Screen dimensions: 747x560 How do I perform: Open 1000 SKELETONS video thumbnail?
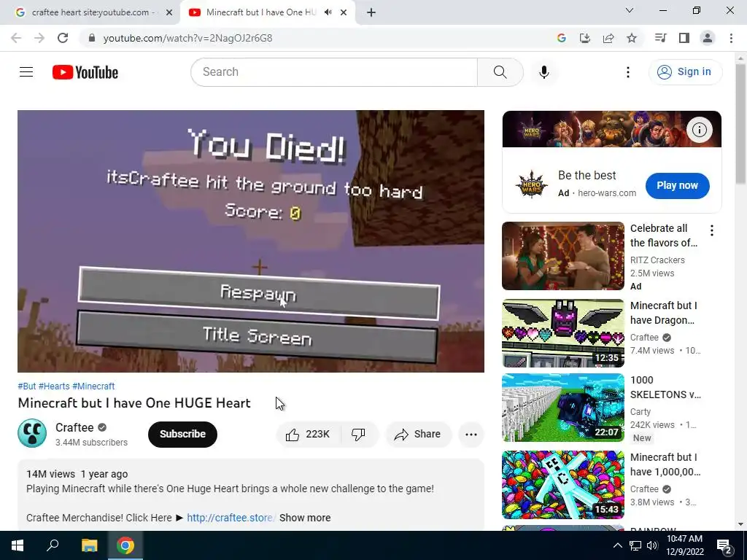(562, 408)
